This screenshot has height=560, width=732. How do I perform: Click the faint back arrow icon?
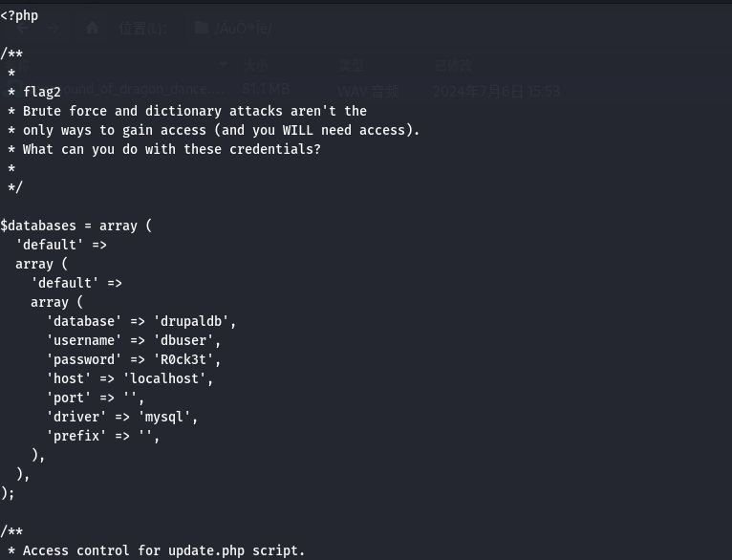[x=22, y=28]
